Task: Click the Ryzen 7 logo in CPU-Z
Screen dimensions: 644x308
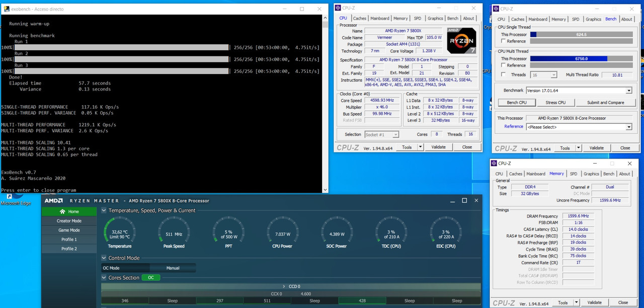Action: coord(461,41)
